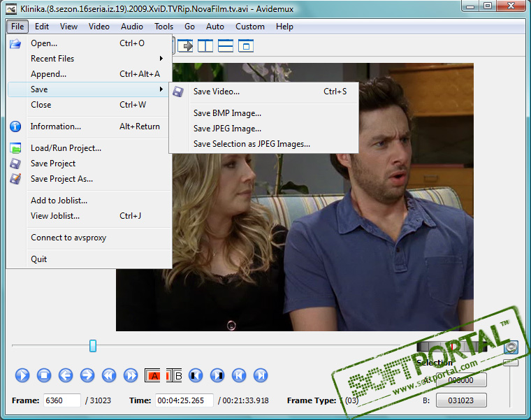The width and height of the screenshot is (531, 420).
Task: Select Quit from the File menu
Action: click(x=89, y=259)
